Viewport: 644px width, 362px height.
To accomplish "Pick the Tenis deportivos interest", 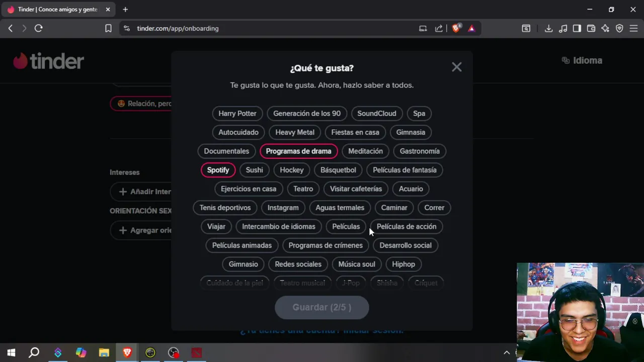I will (225, 208).
